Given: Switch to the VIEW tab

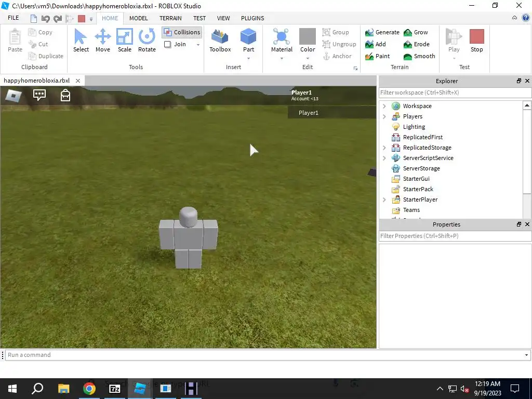Looking at the screenshot, I should [x=223, y=18].
